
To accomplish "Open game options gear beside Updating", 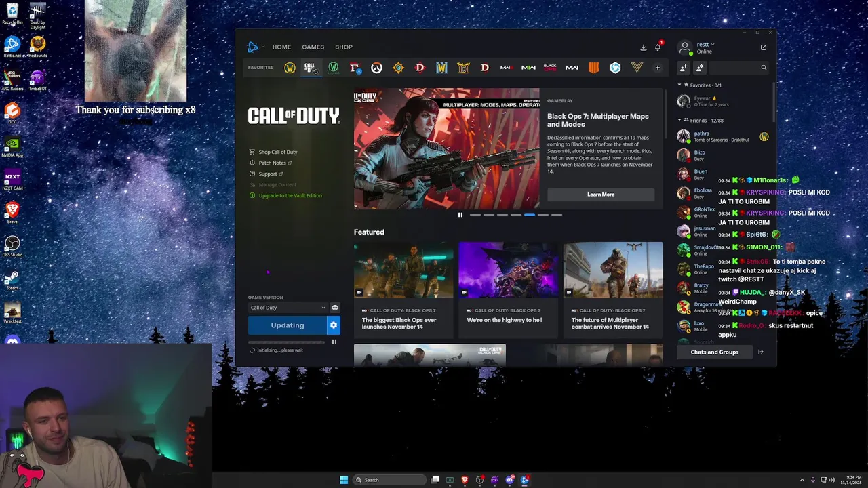I will pos(333,325).
